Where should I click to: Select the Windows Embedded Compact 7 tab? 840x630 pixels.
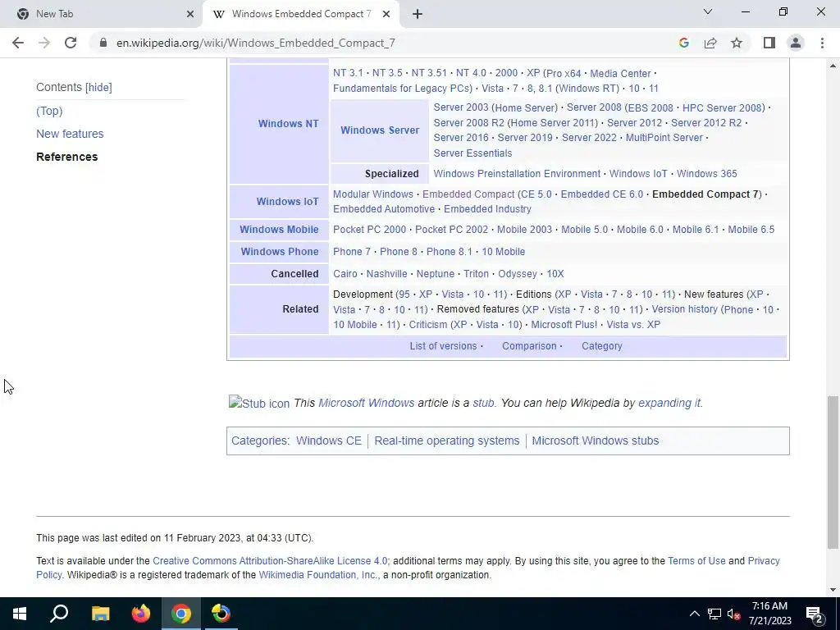pos(301,14)
